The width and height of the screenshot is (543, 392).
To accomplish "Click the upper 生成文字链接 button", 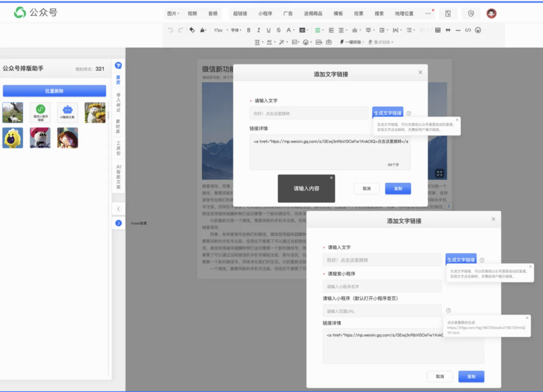I will (x=387, y=113).
